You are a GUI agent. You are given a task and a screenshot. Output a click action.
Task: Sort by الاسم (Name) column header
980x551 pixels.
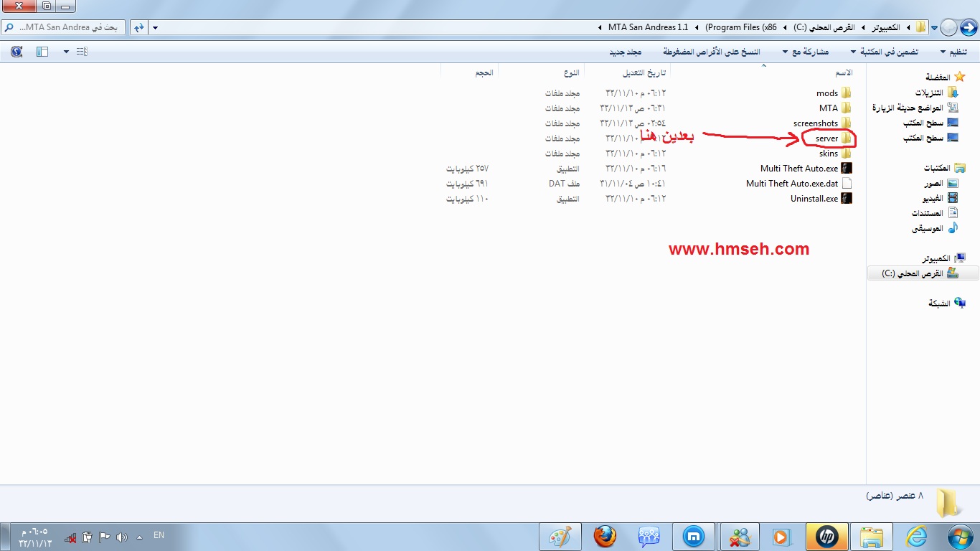844,72
